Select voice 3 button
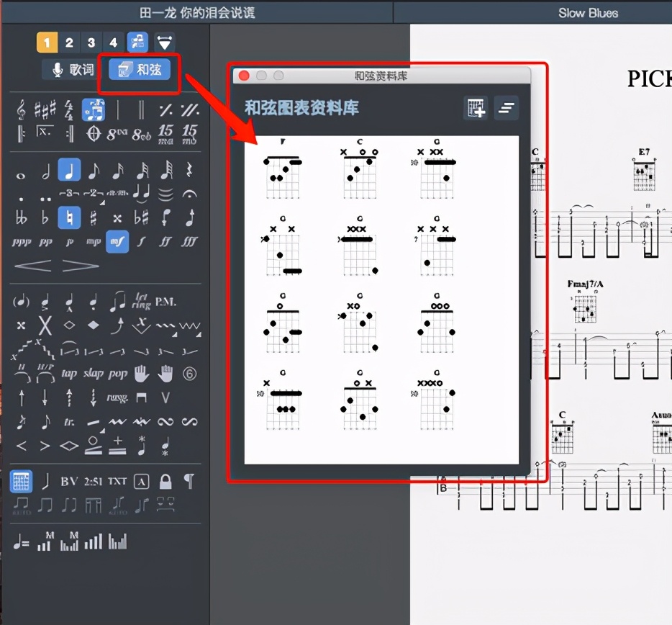 [x=91, y=42]
